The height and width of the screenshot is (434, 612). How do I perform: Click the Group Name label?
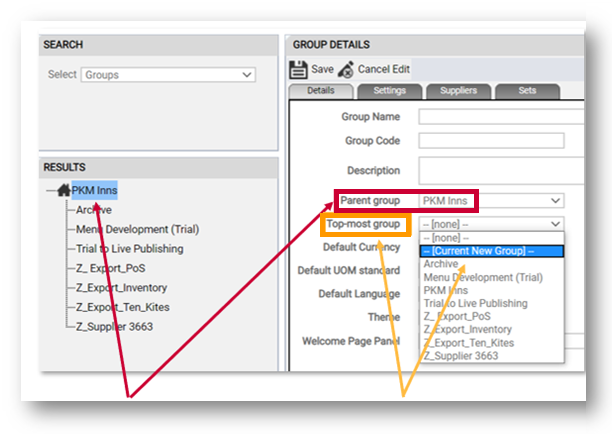tap(370, 117)
